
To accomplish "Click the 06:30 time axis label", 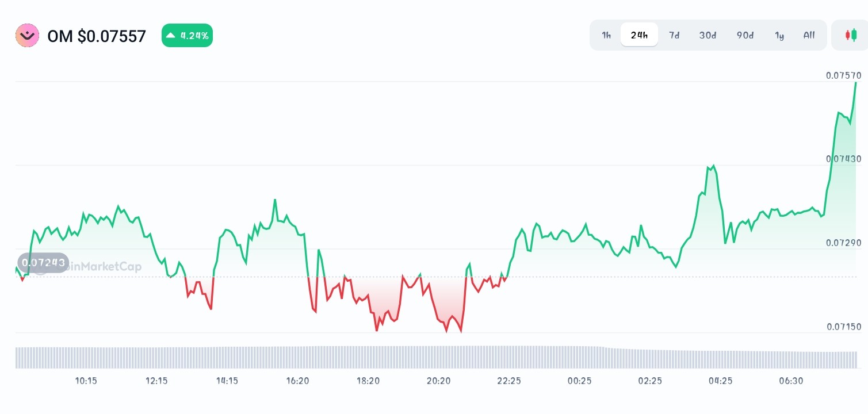I will 791,381.
